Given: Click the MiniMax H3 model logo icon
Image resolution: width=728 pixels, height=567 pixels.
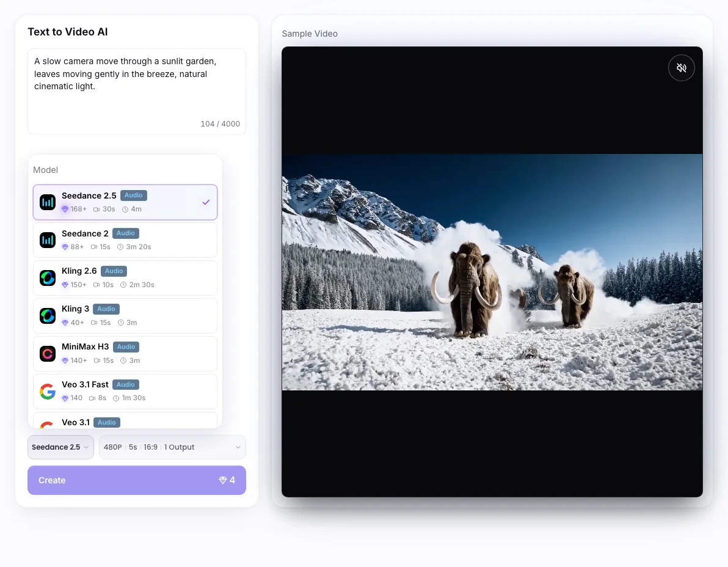Looking at the screenshot, I should pos(48,353).
